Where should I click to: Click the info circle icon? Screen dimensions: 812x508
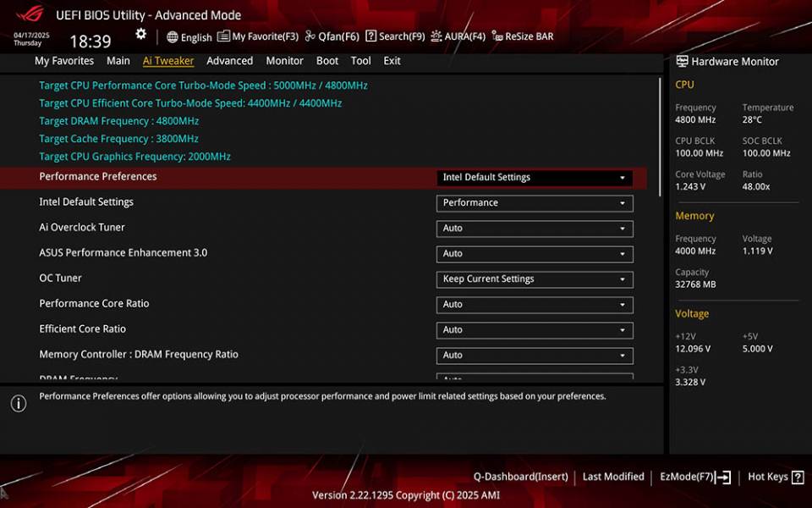click(19, 403)
